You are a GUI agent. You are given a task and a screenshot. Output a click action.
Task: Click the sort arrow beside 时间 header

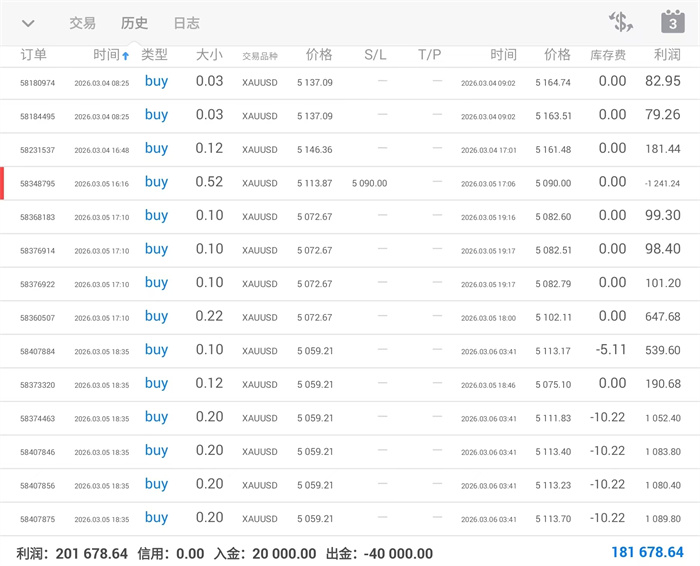point(125,56)
